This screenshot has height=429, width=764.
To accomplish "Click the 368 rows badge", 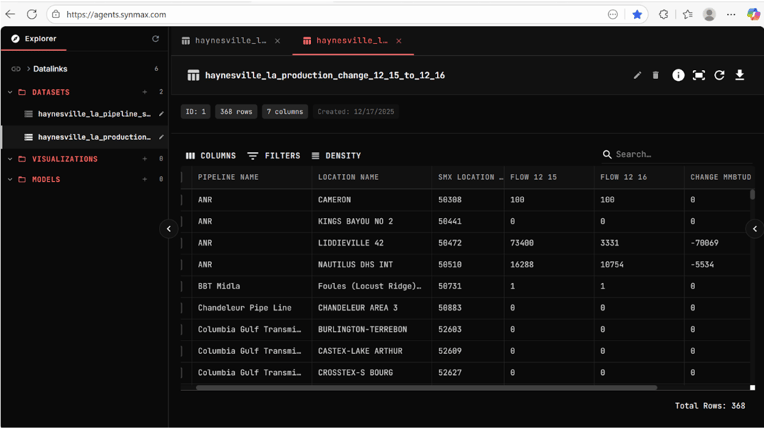I will 236,112.
